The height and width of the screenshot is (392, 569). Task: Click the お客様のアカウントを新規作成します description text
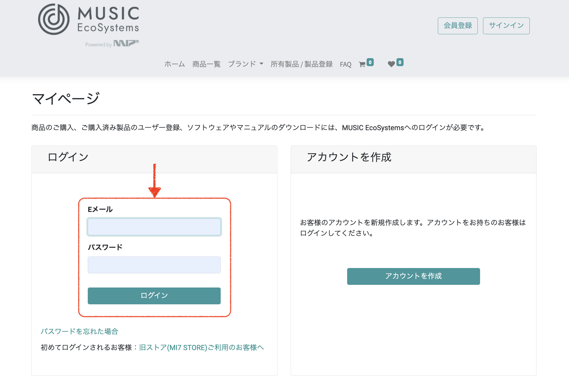(413, 228)
